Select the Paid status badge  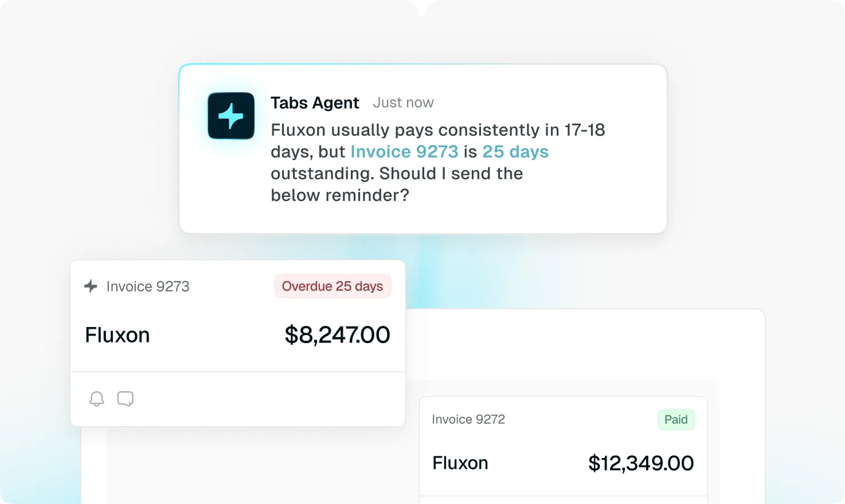coord(676,419)
